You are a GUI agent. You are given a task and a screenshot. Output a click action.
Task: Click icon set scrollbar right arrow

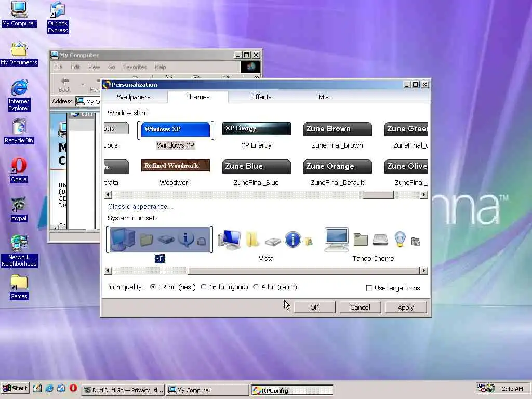click(423, 270)
